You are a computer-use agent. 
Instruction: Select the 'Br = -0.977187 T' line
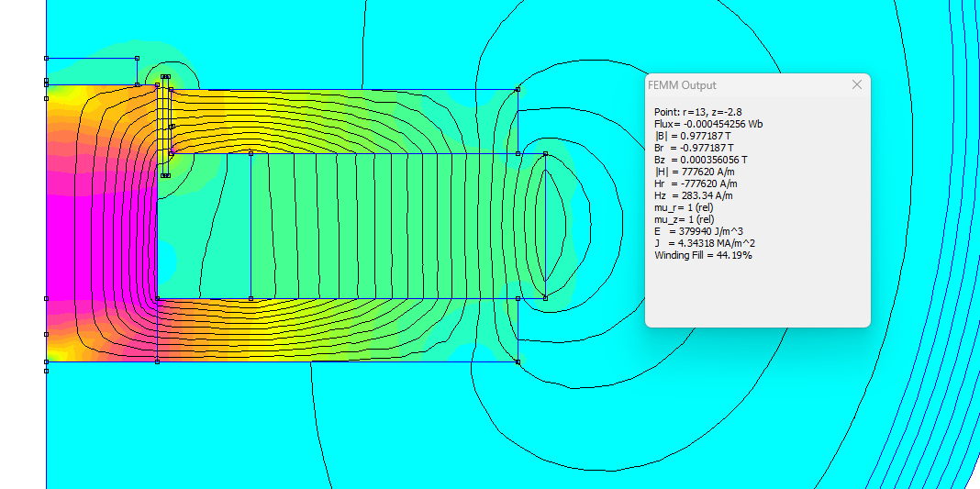[694, 148]
